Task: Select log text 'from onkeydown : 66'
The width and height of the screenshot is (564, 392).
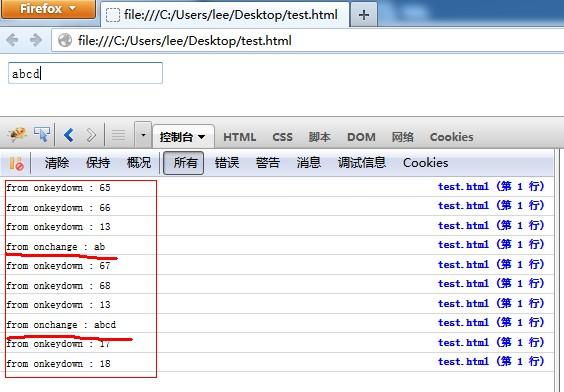Action: point(58,208)
